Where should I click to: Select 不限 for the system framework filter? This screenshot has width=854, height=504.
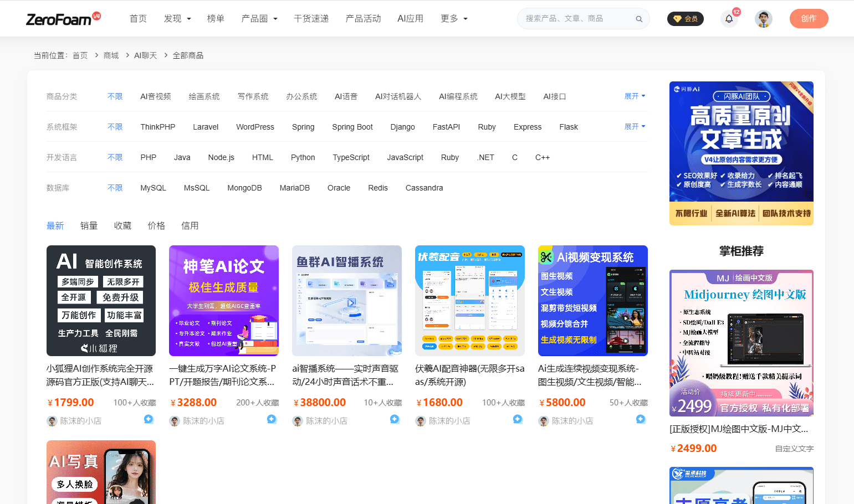click(x=115, y=126)
